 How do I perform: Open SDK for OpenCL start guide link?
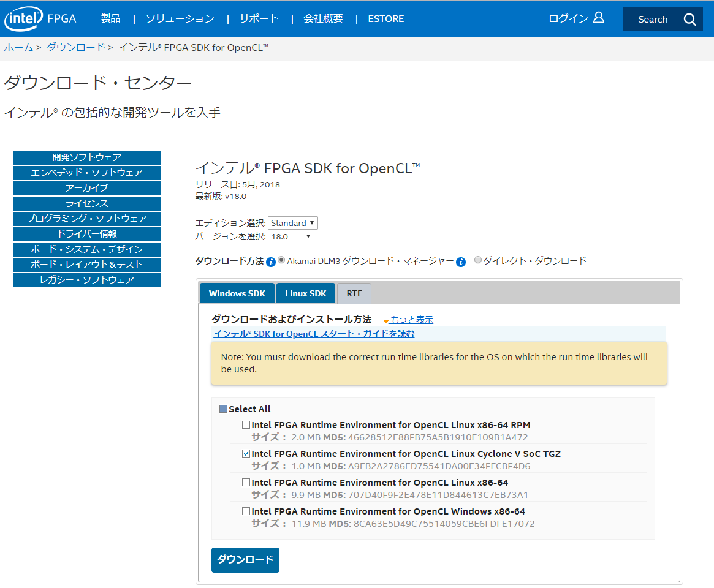click(x=314, y=334)
